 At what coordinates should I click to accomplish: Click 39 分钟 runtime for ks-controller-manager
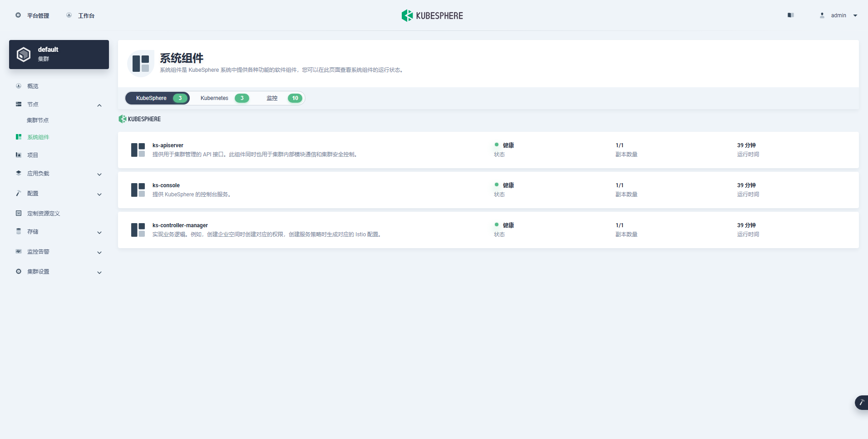point(747,225)
